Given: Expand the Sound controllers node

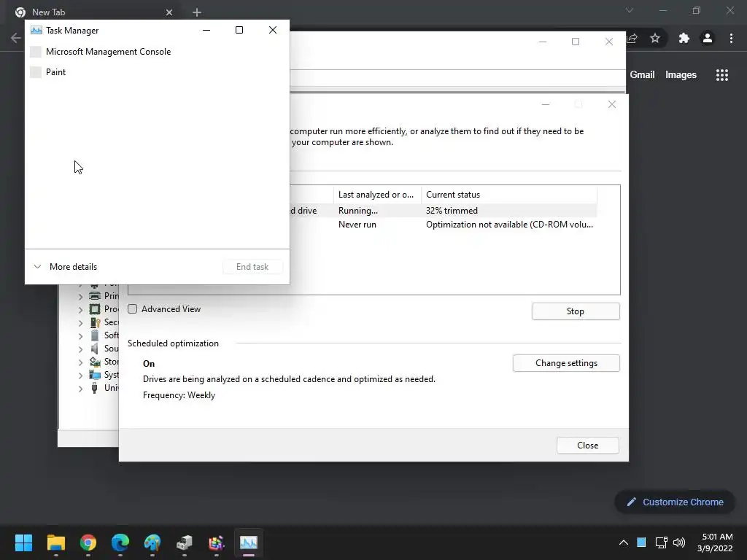Looking at the screenshot, I should tap(80, 349).
